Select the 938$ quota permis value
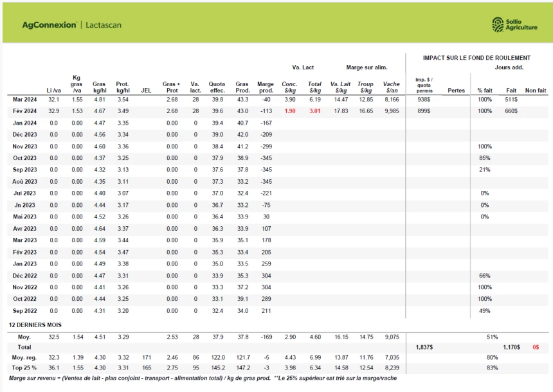The height and width of the screenshot is (392, 553). coord(424,100)
